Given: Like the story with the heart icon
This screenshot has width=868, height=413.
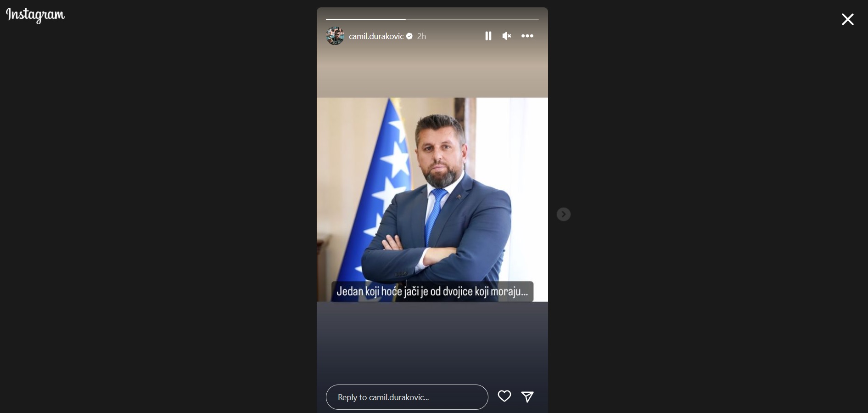Looking at the screenshot, I should (504, 396).
